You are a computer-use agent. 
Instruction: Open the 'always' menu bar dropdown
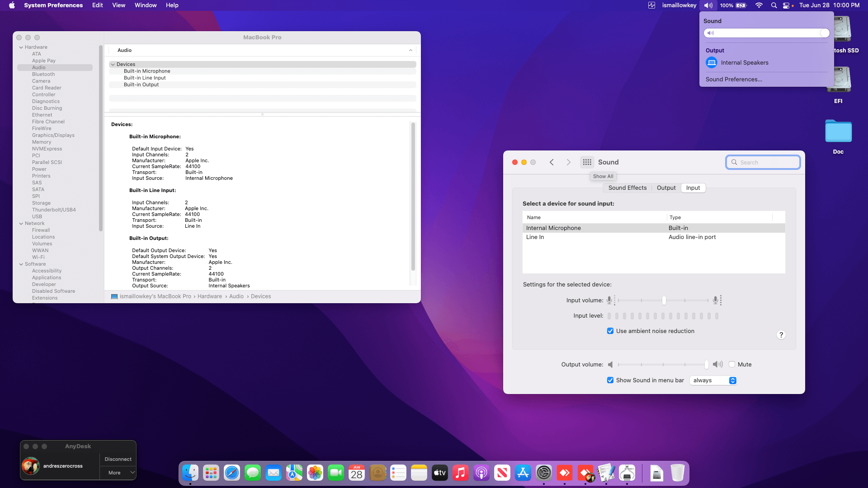tap(713, 380)
